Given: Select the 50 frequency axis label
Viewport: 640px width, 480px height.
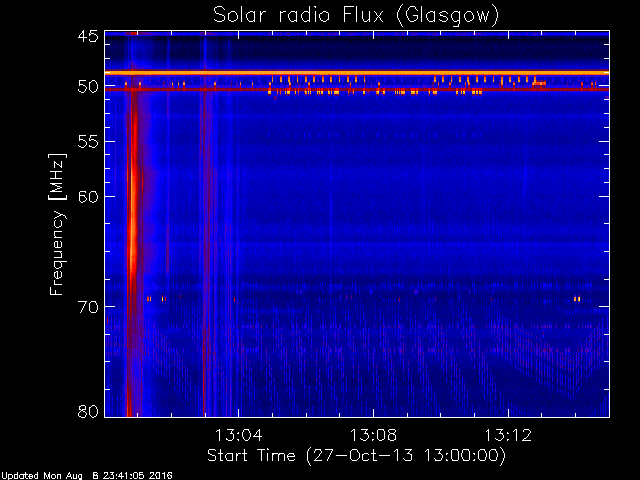Looking at the screenshot, I should tap(88, 87).
